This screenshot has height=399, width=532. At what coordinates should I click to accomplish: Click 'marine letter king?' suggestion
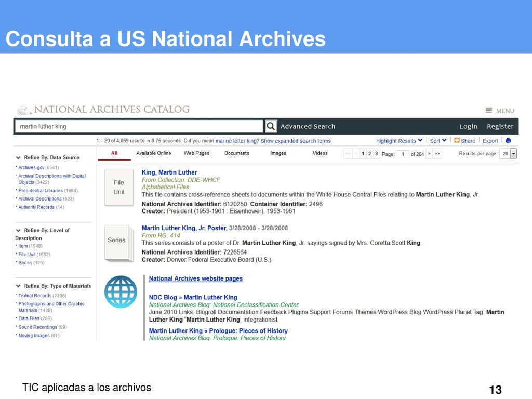click(237, 141)
